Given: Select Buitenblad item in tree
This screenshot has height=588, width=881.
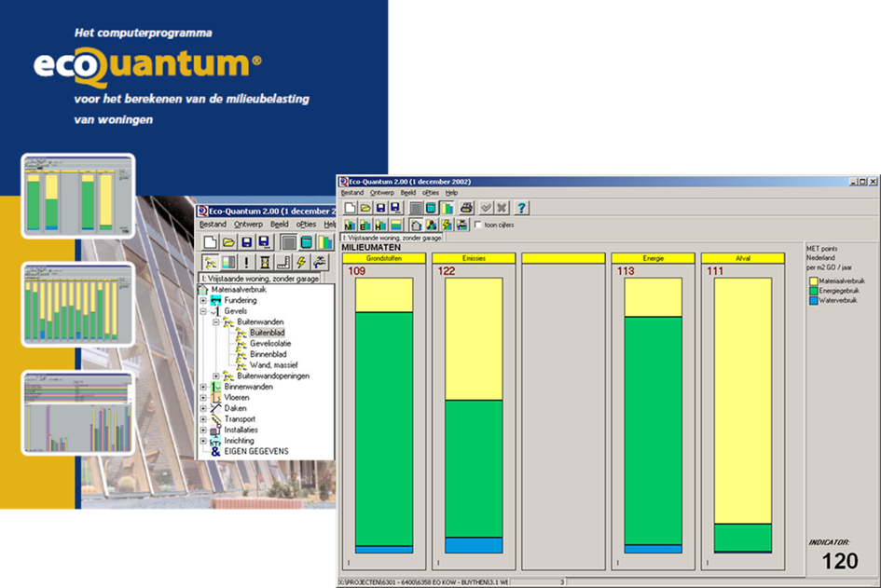Looking at the screenshot, I should [x=267, y=333].
